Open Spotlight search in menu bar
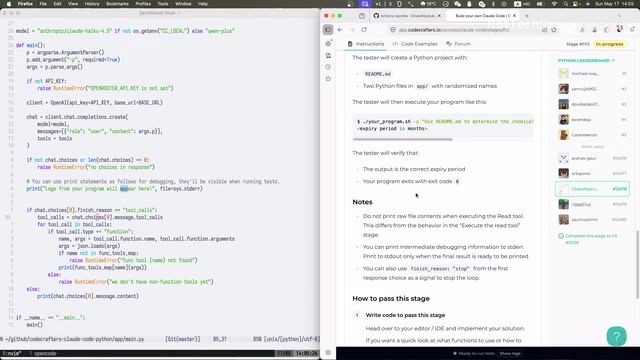 point(566,4)
